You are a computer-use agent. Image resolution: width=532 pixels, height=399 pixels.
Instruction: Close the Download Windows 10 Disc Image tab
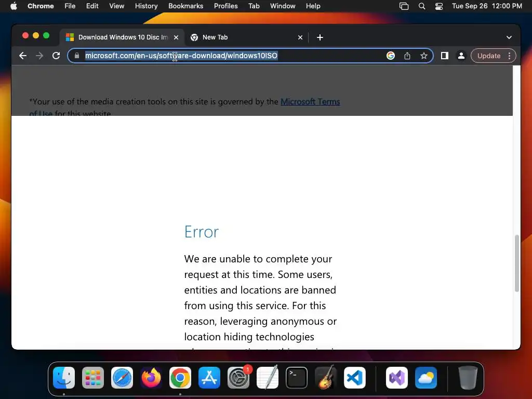[176, 37]
